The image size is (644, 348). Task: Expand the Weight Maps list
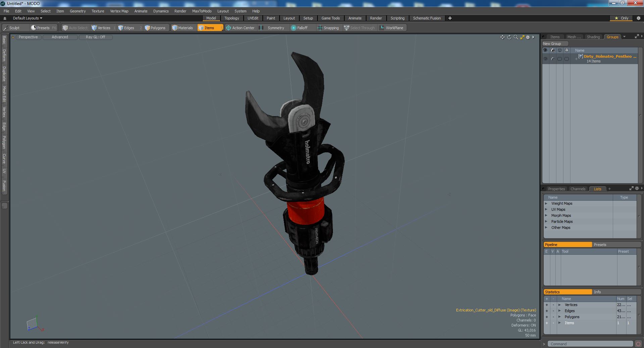[546, 203]
